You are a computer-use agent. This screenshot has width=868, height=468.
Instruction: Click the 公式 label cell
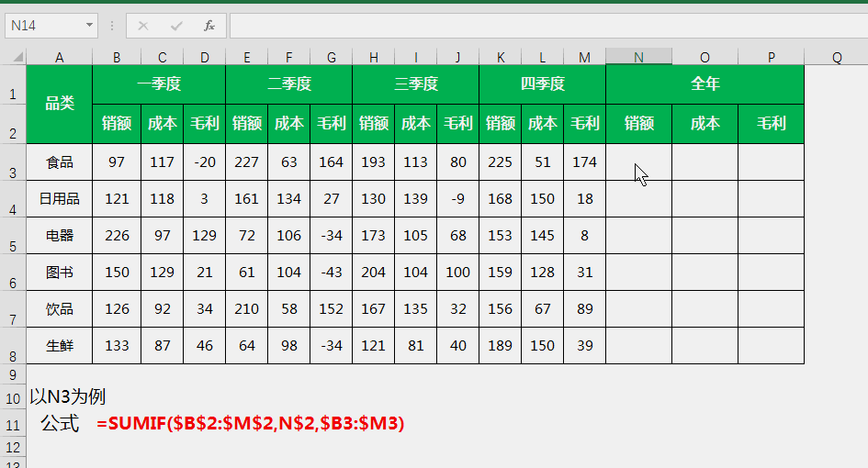click(x=60, y=424)
